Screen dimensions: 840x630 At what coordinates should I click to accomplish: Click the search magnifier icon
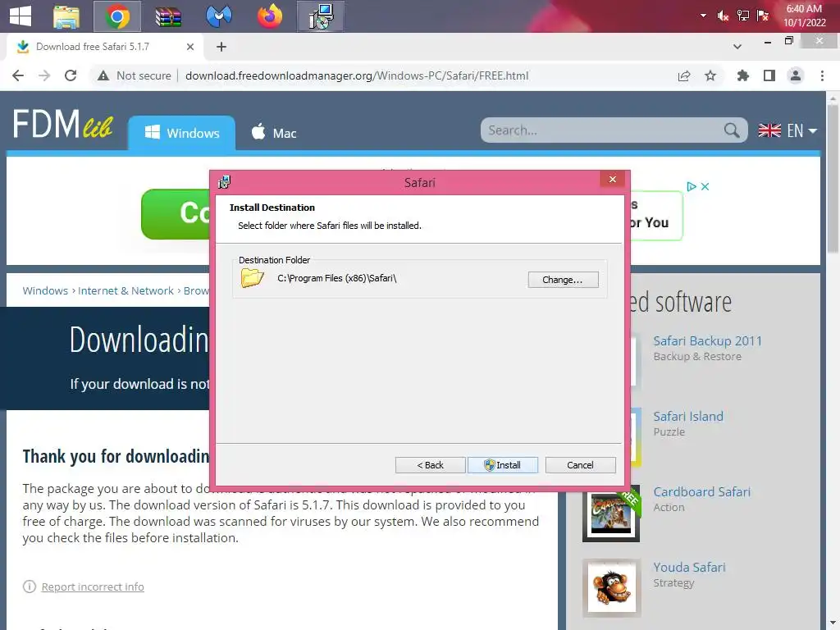pyautogui.click(x=732, y=130)
